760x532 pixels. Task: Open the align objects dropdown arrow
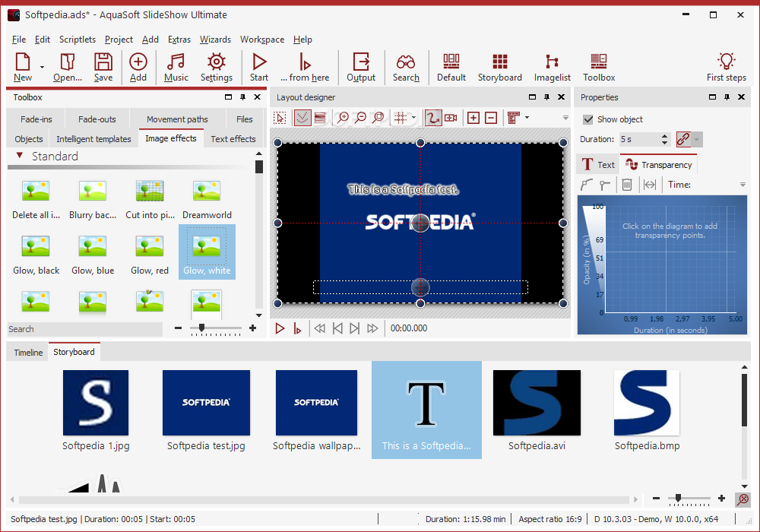coord(527,118)
